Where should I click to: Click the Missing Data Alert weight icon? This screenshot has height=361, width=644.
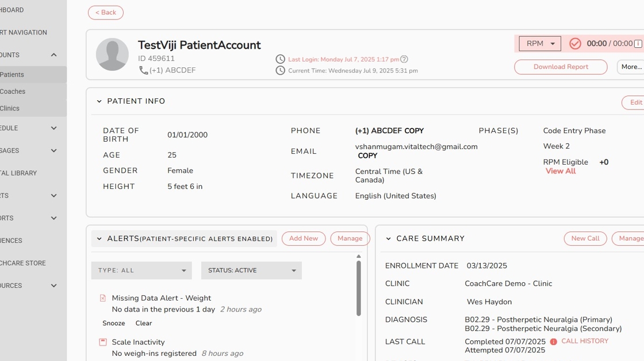coord(103,298)
